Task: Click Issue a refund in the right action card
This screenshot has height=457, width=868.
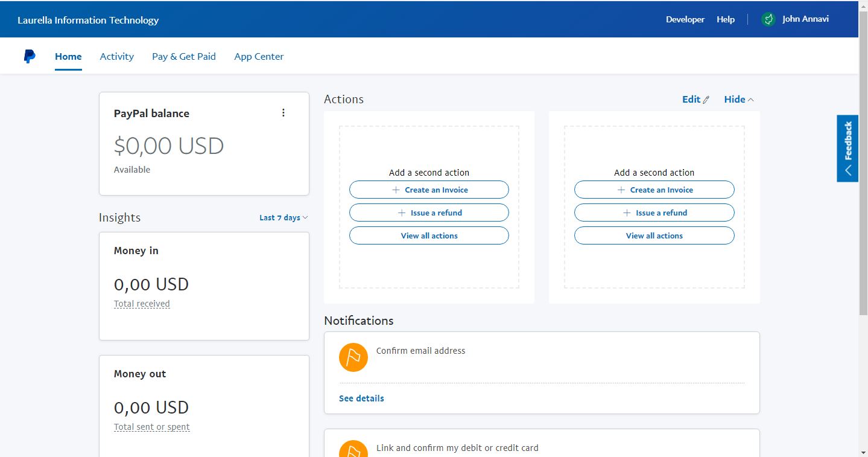Action: click(x=654, y=213)
